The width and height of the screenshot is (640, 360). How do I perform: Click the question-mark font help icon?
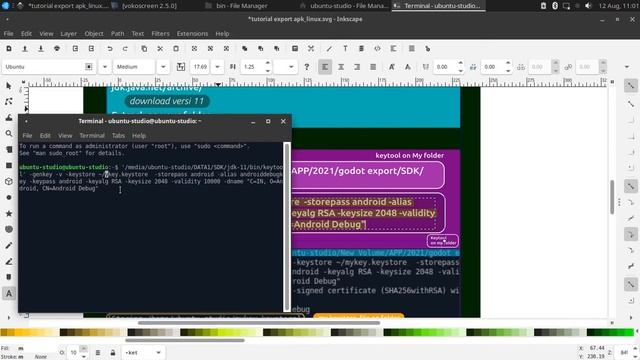307,67
